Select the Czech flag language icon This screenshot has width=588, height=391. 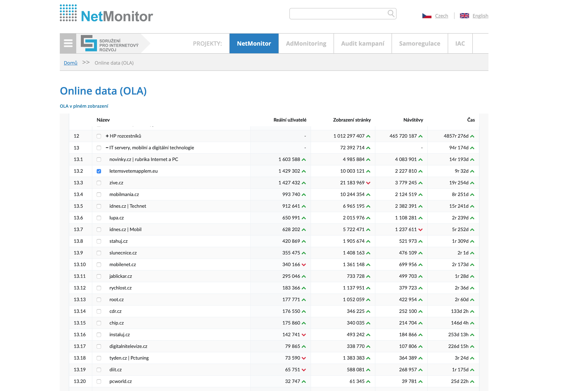(x=427, y=16)
